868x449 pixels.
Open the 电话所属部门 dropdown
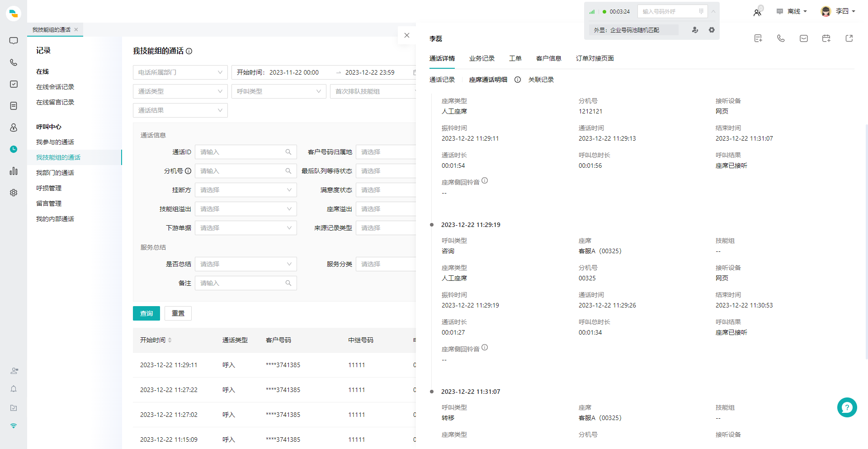point(180,72)
